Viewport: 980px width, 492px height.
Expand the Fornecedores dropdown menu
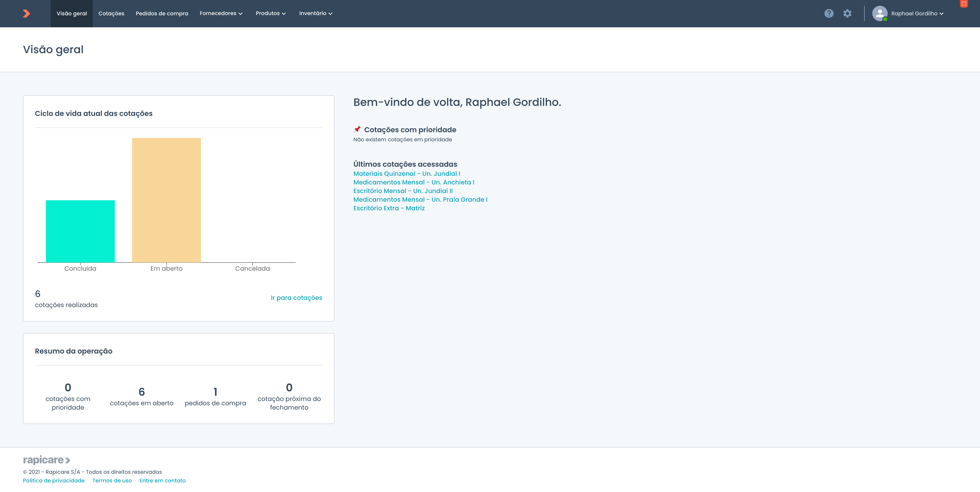(x=221, y=13)
